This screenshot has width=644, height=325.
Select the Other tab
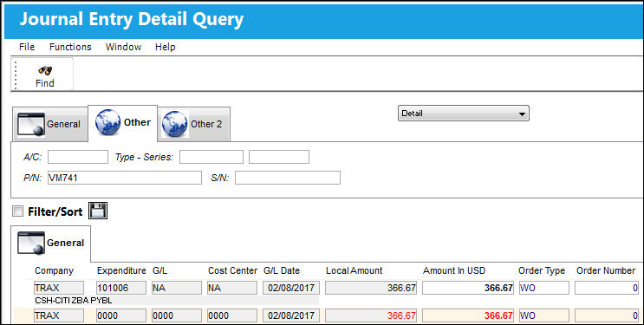coord(123,122)
